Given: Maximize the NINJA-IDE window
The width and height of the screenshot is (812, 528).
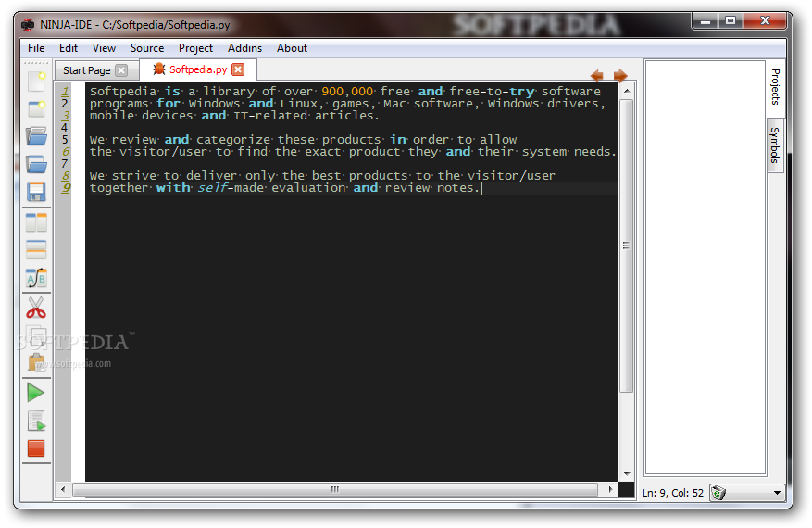Looking at the screenshot, I should point(731,21).
